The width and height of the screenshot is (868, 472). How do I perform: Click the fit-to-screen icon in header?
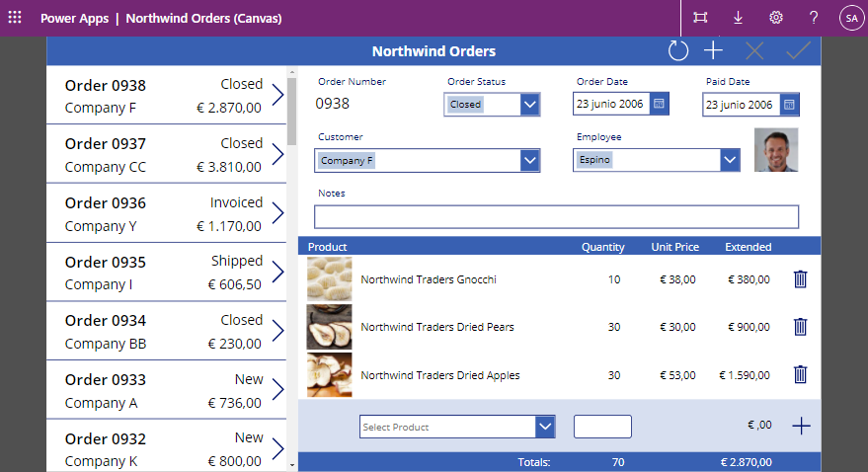click(700, 18)
